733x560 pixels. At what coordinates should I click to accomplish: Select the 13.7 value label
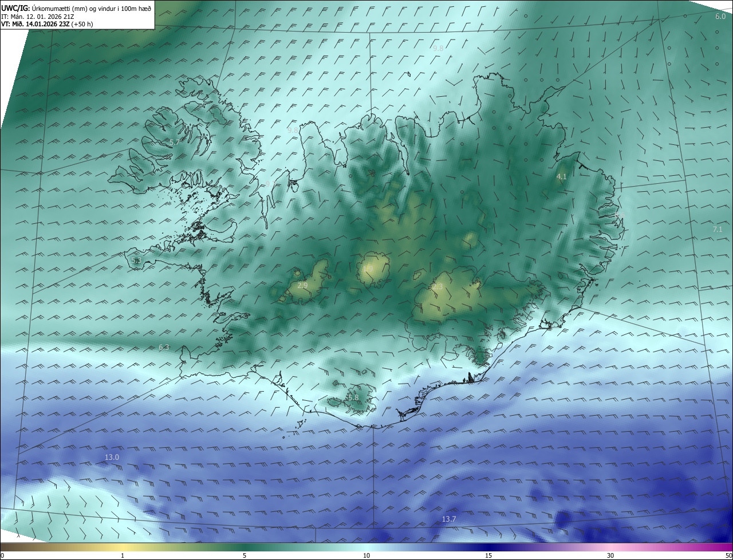click(x=448, y=519)
